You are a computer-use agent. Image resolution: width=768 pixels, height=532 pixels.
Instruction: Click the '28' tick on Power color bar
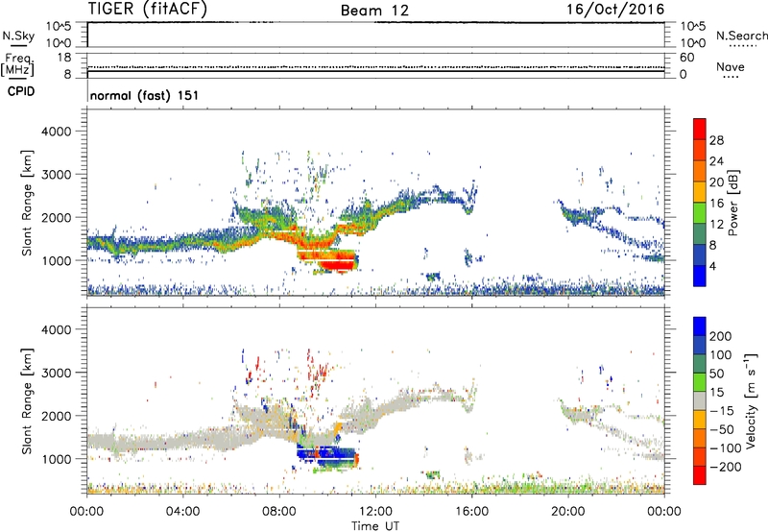716,140
